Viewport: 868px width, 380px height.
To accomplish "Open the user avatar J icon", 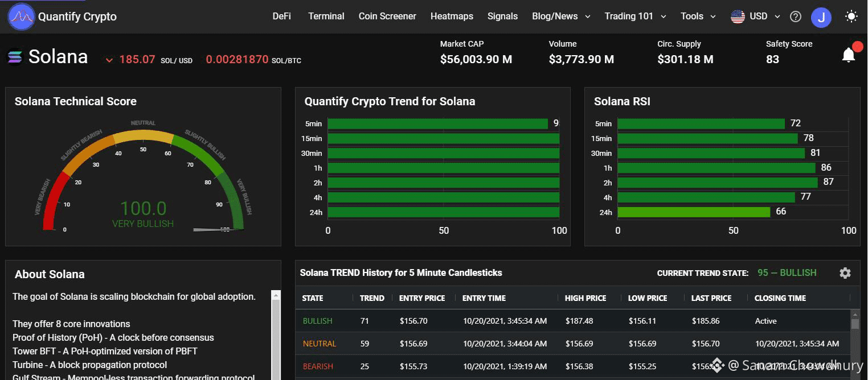I will 821,17.
